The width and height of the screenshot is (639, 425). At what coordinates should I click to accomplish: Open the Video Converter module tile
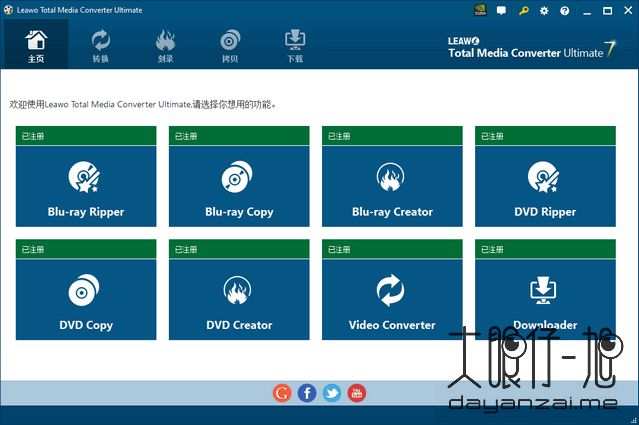tap(392, 299)
